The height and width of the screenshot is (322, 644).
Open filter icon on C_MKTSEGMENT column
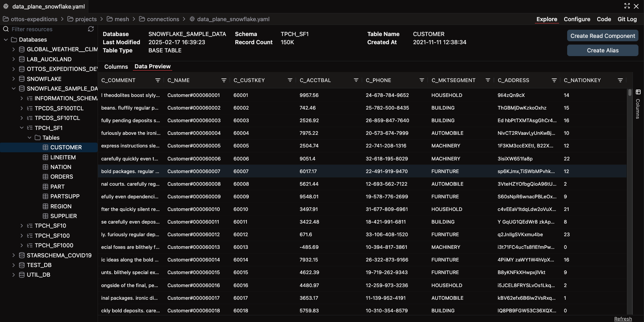pos(488,80)
